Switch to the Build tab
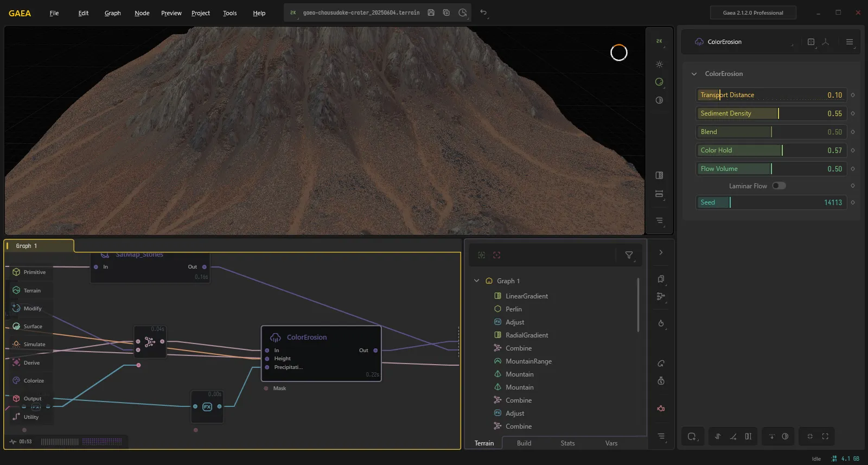Image resolution: width=868 pixels, height=465 pixels. coord(524,443)
